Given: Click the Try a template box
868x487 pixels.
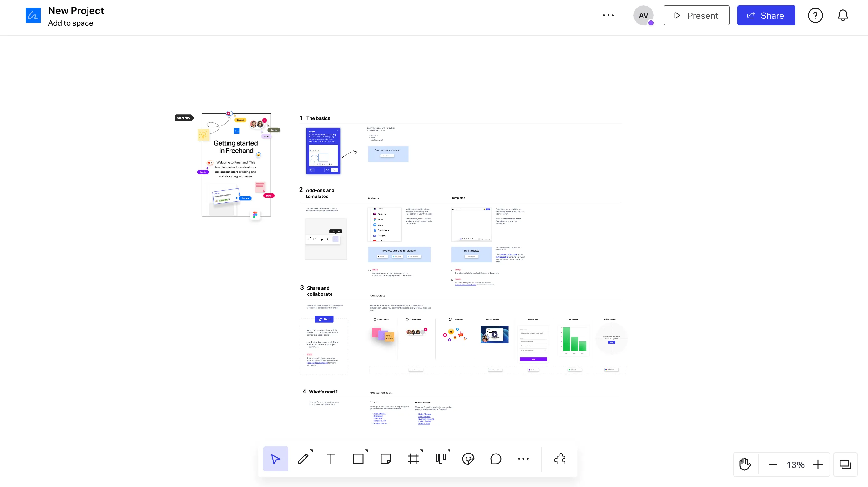Looking at the screenshot, I should point(471,254).
